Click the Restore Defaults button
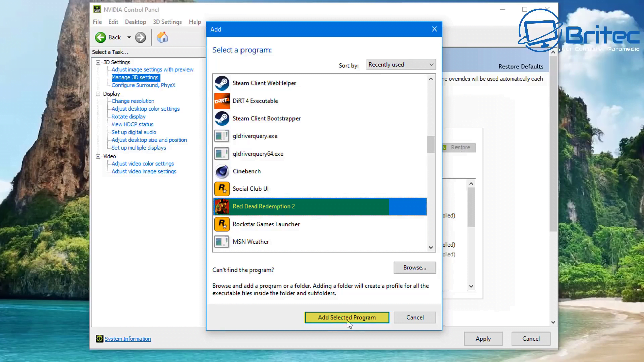 pyautogui.click(x=521, y=66)
